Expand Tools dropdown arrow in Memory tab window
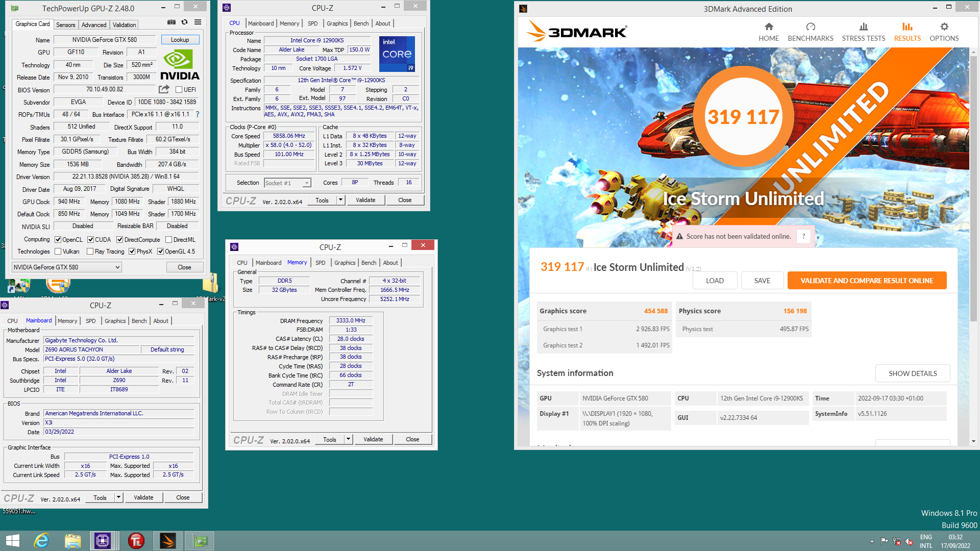 coord(348,439)
